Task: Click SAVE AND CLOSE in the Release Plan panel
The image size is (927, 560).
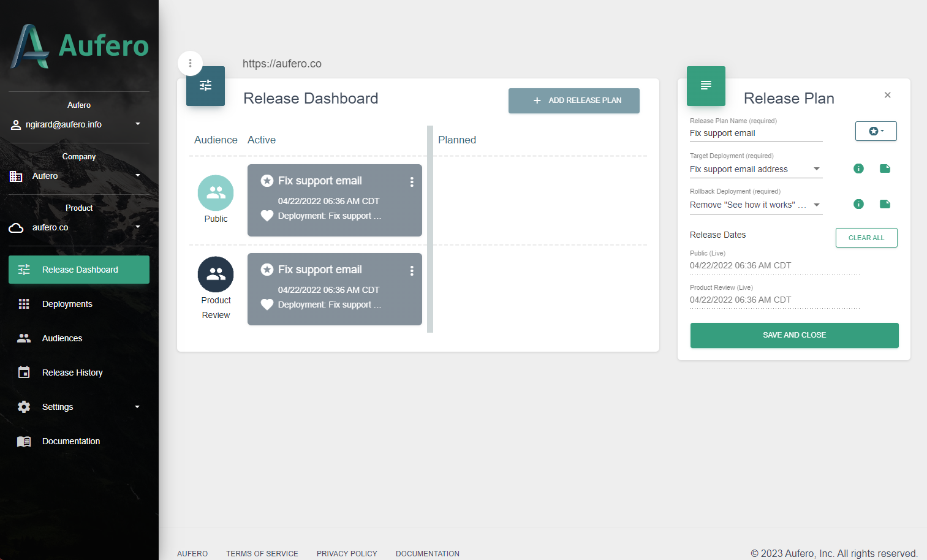Action: [x=794, y=335]
